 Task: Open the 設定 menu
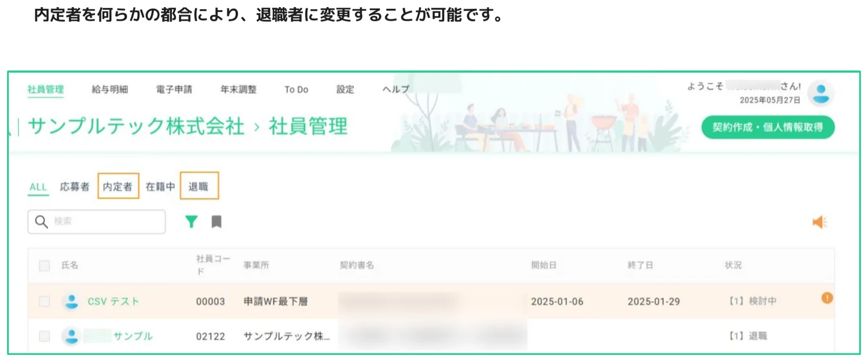click(345, 90)
